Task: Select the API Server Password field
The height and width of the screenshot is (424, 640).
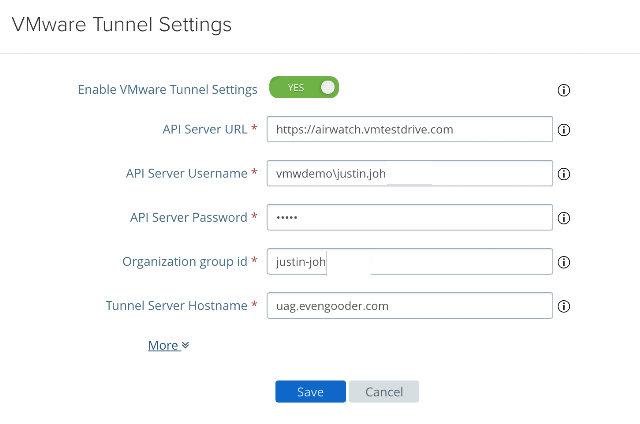Action: pyautogui.click(x=410, y=217)
